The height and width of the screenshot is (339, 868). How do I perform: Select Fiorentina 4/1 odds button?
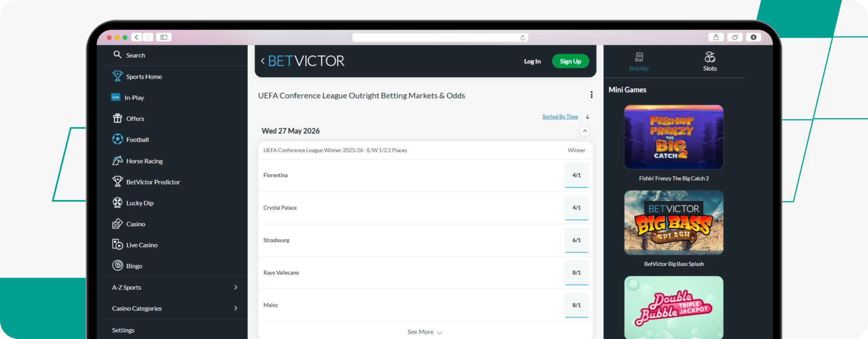click(576, 175)
